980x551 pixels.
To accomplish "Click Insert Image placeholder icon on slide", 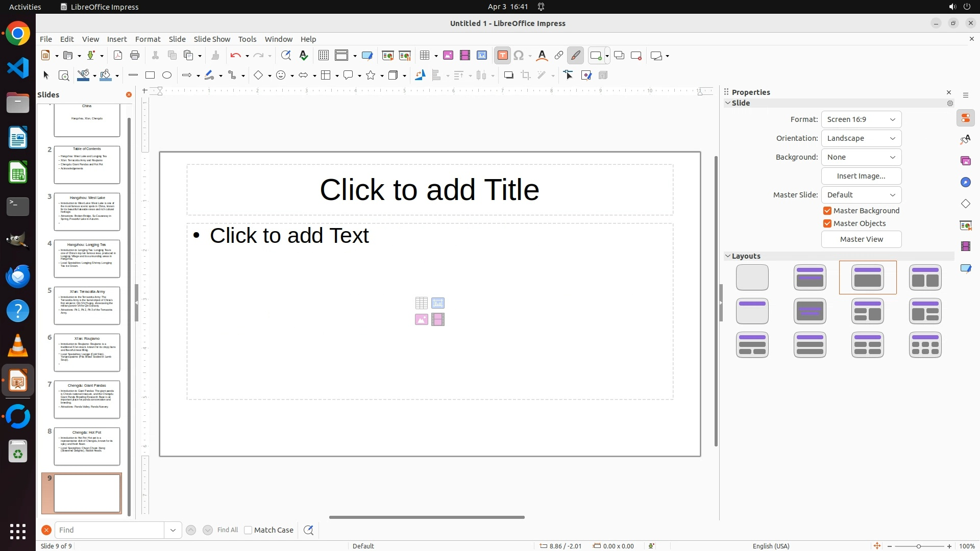I will [x=422, y=320].
